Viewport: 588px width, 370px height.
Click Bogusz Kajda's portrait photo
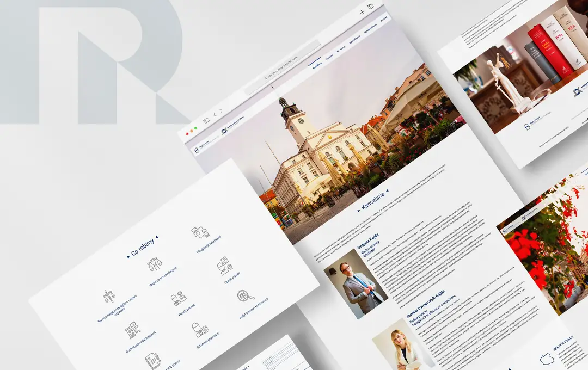[355, 284]
